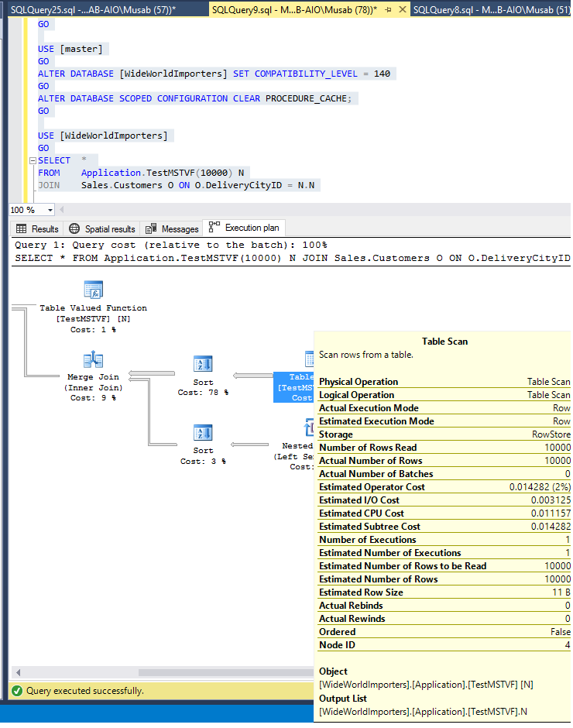The width and height of the screenshot is (573, 728).
Task: Switch to the SQLQuery8.sql tab
Action: tap(489, 10)
